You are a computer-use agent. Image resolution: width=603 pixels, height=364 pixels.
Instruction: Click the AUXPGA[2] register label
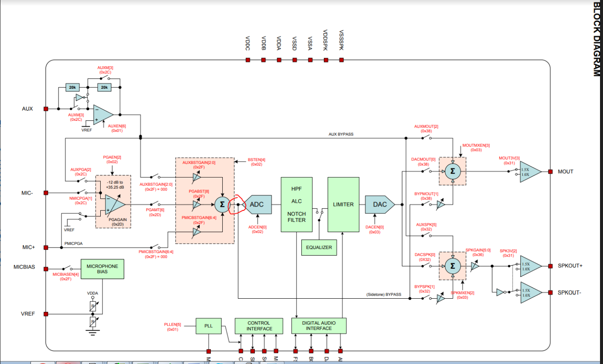pos(81,172)
